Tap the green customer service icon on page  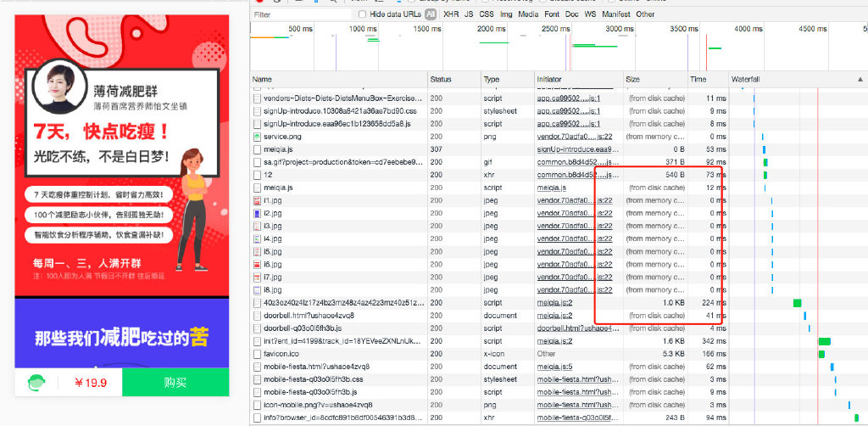point(36,382)
